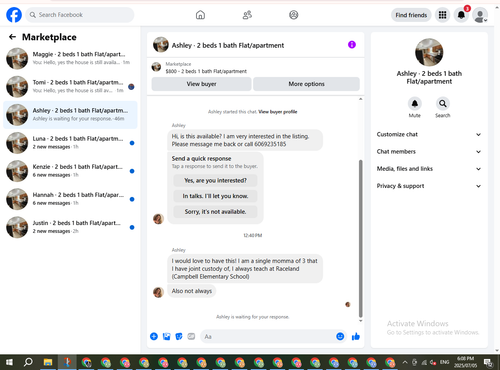Viewport: 500px width, 370px height.
Task: Open the Windows Start menu
Action: pyautogui.click(x=9, y=362)
